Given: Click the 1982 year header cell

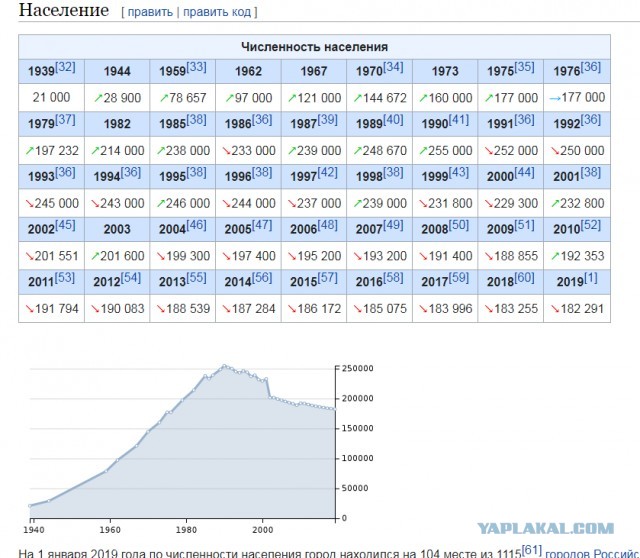Looking at the screenshot, I should [117, 124].
